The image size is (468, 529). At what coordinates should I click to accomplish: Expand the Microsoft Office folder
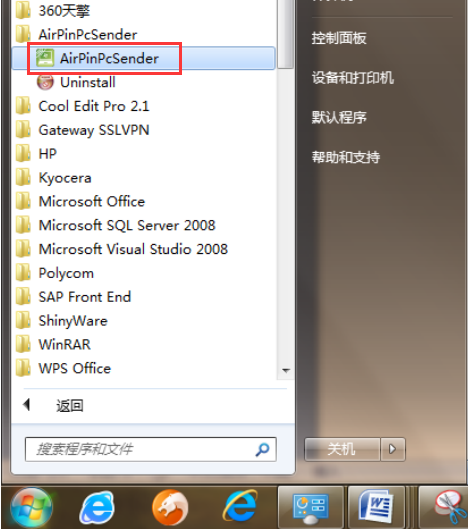[80, 202]
